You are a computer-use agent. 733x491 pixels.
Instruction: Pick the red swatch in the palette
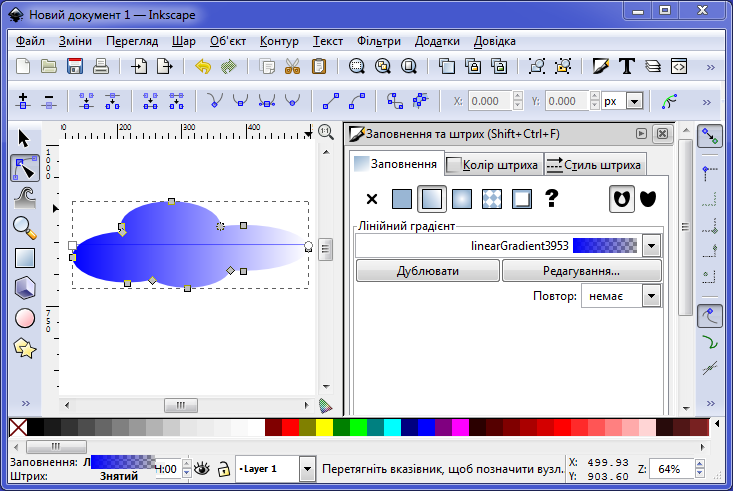tap(291, 428)
